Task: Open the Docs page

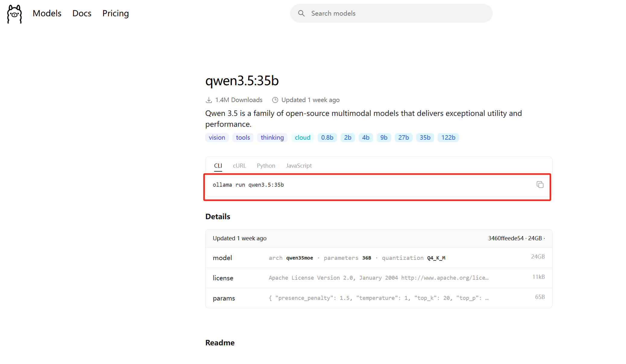Action: (x=82, y=13)
